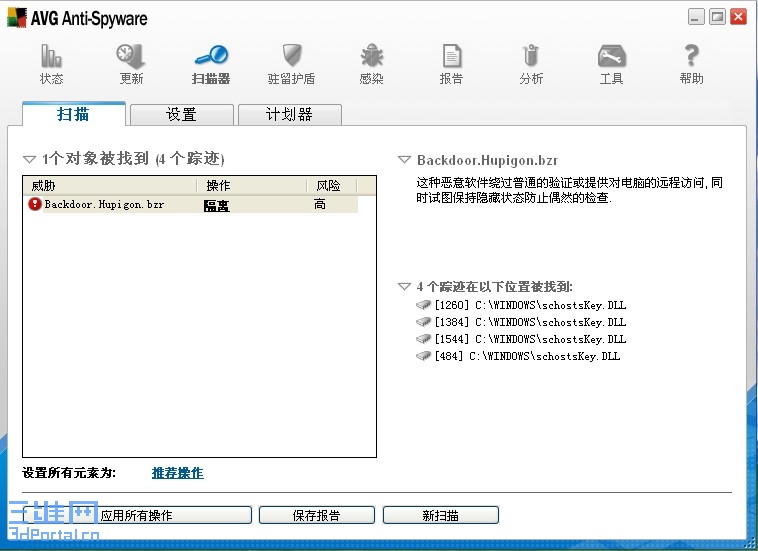758x551 pixels.
Task: Switch to the 计划器 tab
Action: pyautogui.click(x=290, y=115)
